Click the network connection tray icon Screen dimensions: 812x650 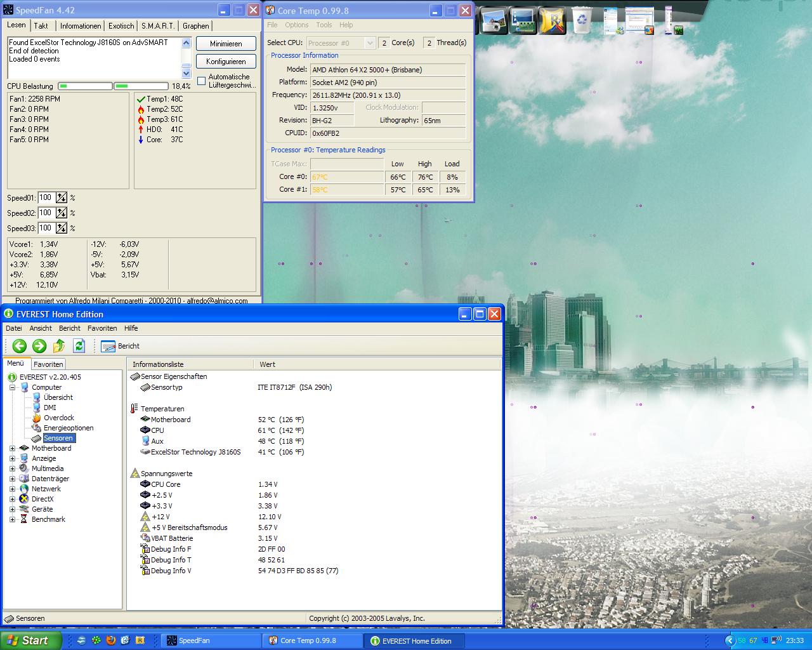pyautogui.click(x=776, y=640)
